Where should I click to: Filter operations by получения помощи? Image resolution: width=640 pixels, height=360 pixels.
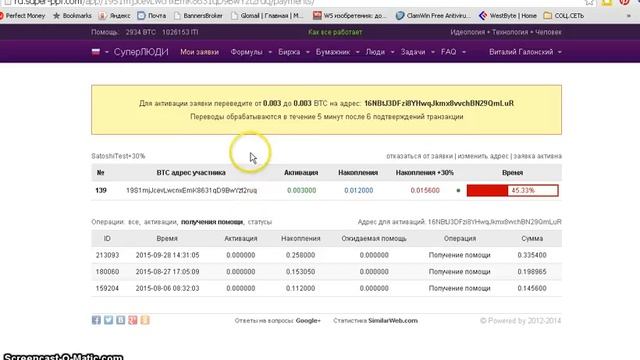point(212,222)
